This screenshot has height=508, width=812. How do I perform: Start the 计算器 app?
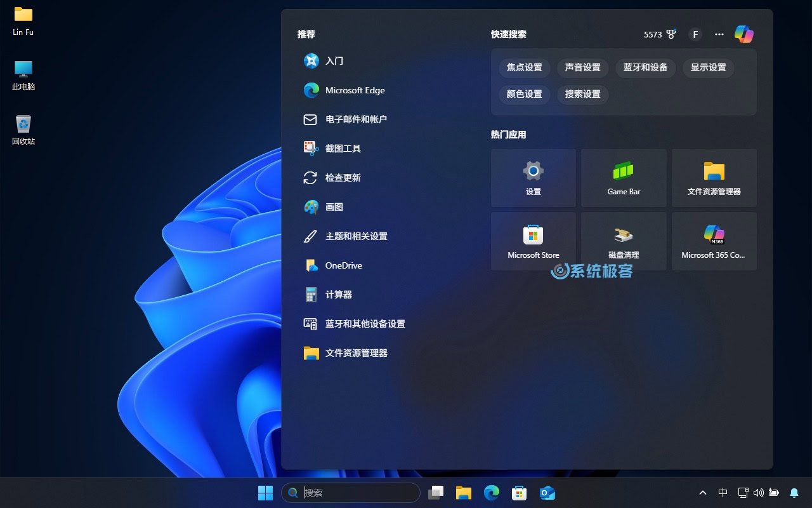tap(338, 294)
